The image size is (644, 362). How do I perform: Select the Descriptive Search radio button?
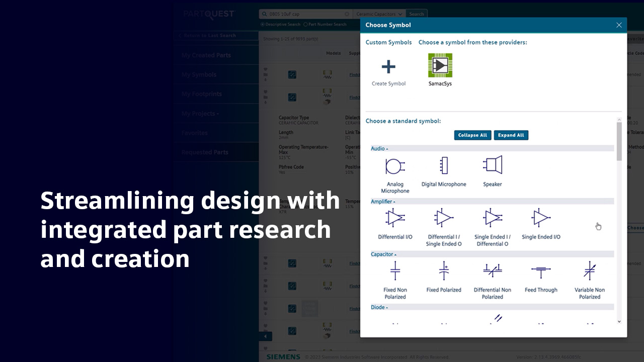(x=262, y=24)
